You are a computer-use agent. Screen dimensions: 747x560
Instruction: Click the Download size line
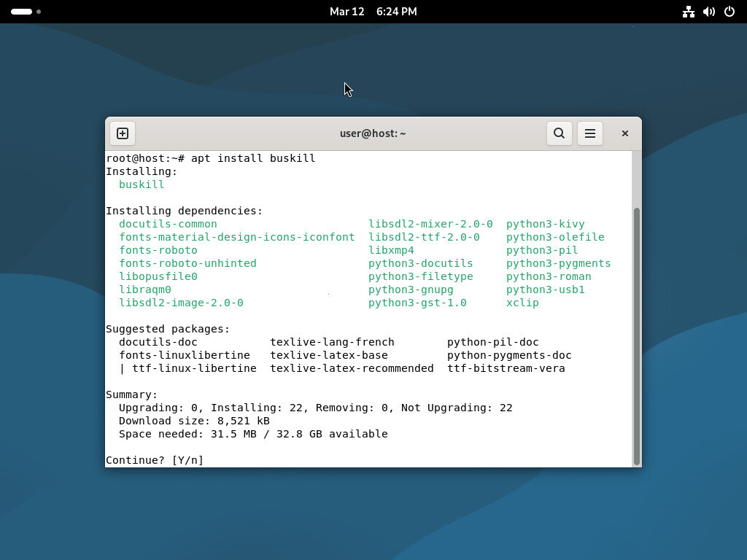coord(194,421)
